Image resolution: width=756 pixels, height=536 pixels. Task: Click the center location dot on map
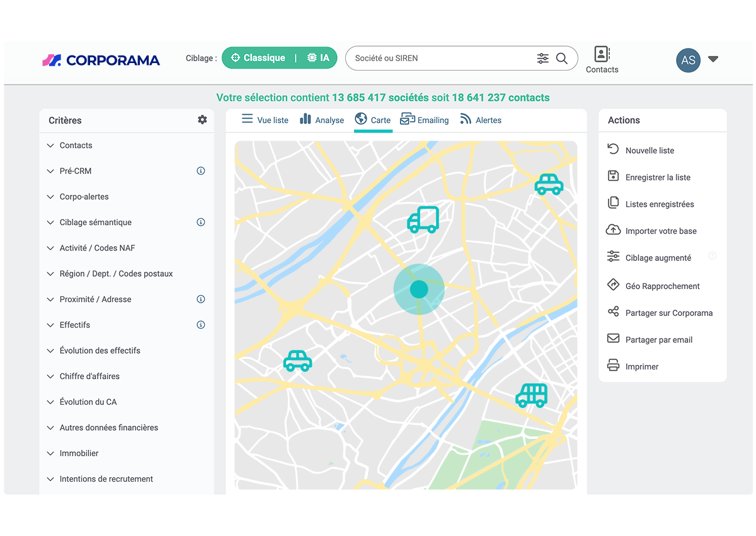pos(419,289)
